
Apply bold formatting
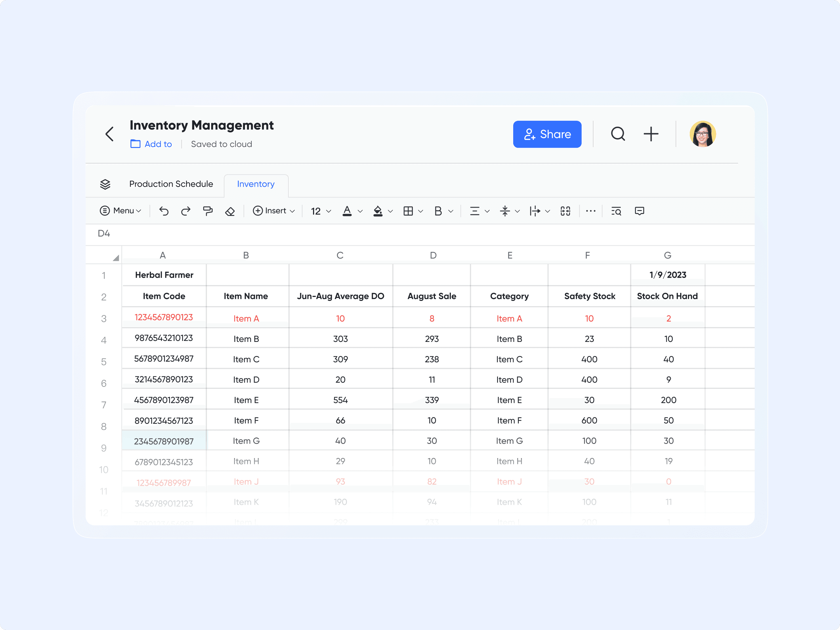click(x=439, y=211)
